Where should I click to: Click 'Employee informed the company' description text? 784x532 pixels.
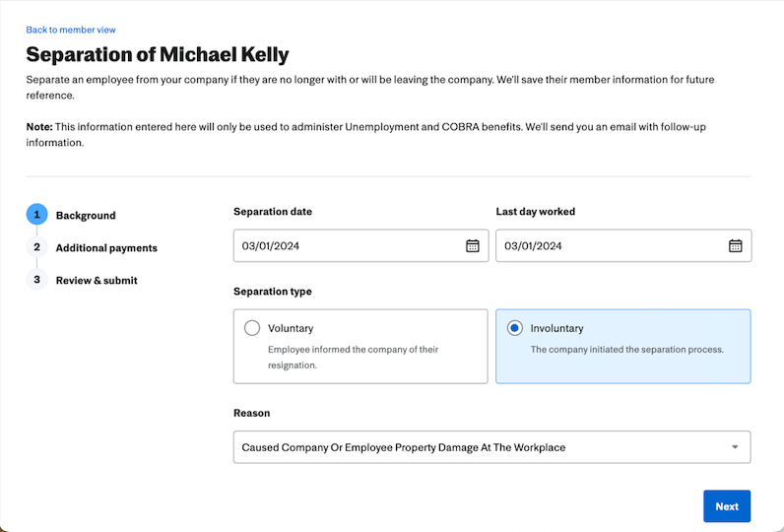[353, 357]
